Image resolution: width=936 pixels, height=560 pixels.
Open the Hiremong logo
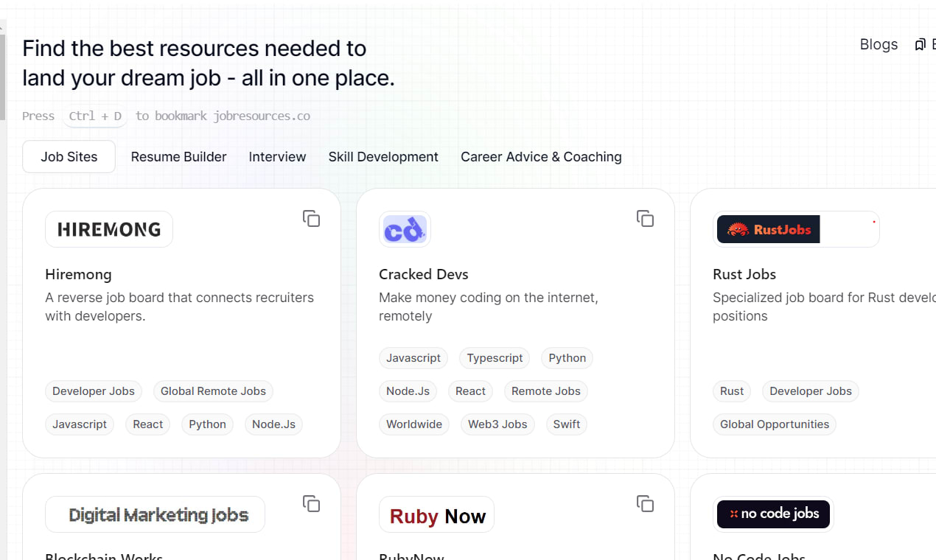(109, 229)
